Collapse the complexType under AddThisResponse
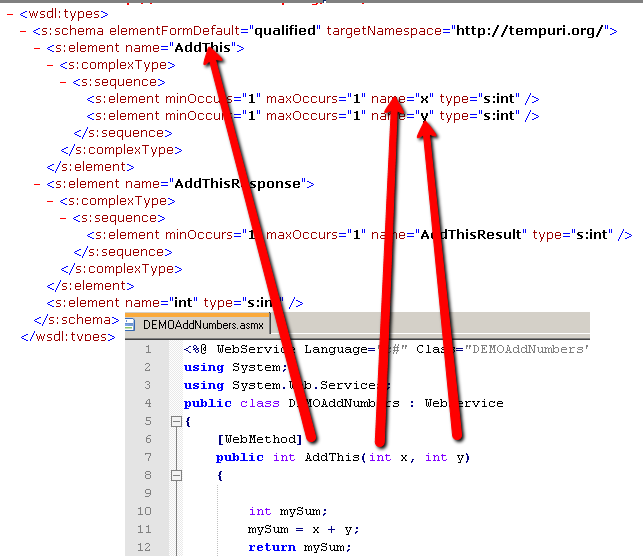The image size is (643, 556). click(x=51, y=201)
